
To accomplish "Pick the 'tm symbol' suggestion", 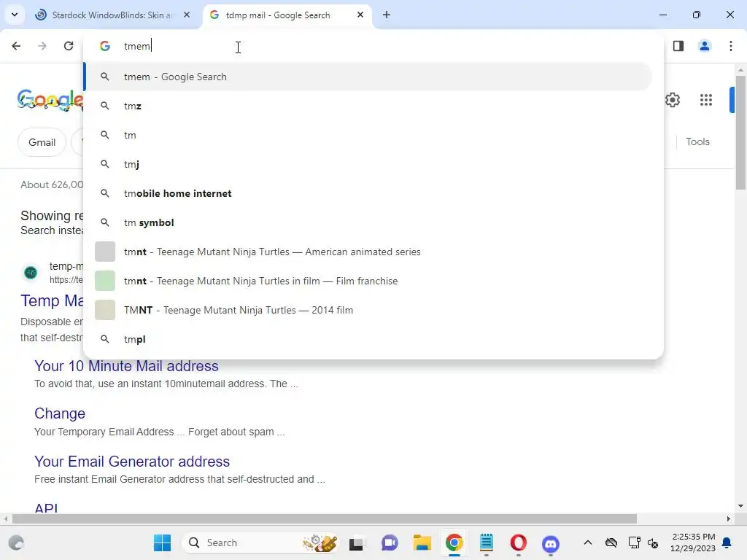I will [368, 222].
